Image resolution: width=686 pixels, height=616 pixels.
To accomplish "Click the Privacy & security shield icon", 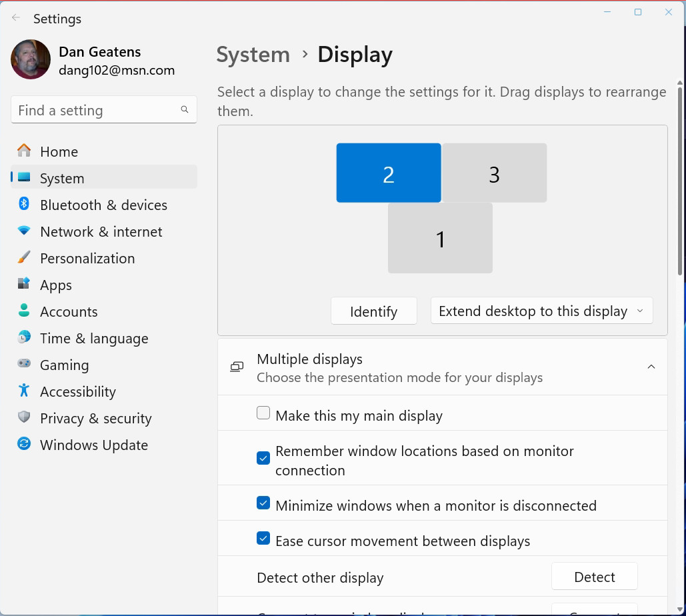I will click(x=24, y=418).
